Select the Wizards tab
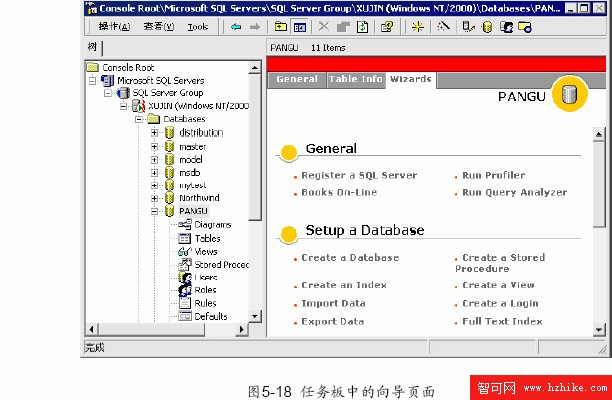Viewport: 612px width, 400px height. [411, 79]
